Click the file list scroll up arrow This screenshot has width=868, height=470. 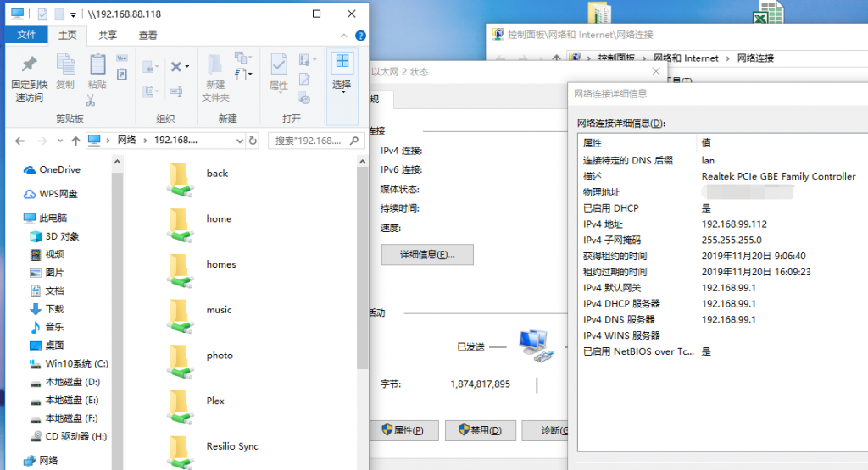click(363, 162)
